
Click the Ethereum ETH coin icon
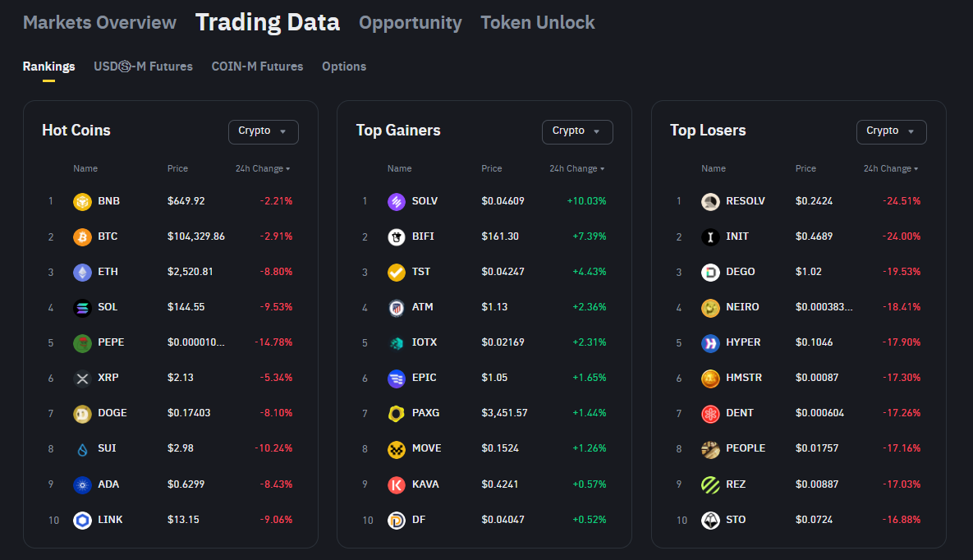pos(82,272)
